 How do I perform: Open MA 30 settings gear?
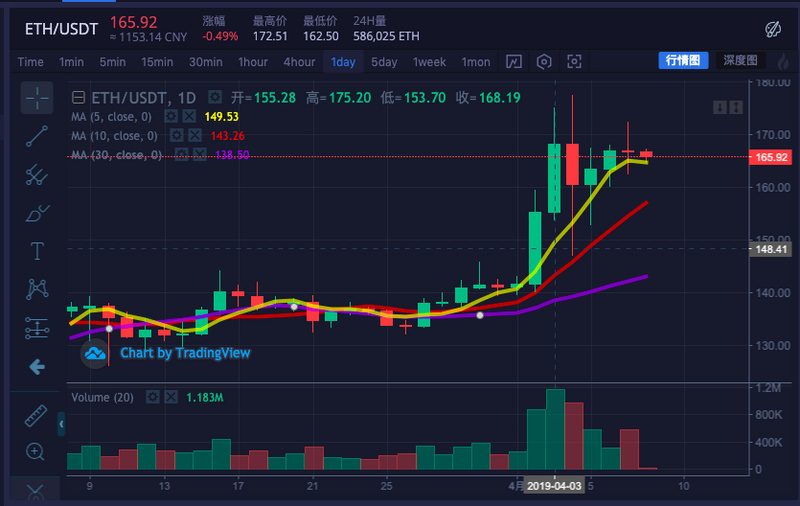(181, 155)
